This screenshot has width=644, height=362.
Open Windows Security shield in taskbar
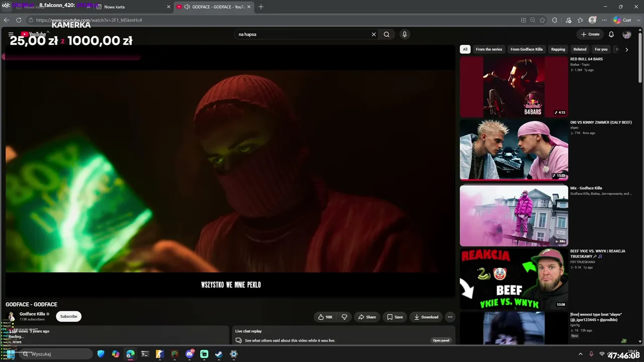click(101, 354)
